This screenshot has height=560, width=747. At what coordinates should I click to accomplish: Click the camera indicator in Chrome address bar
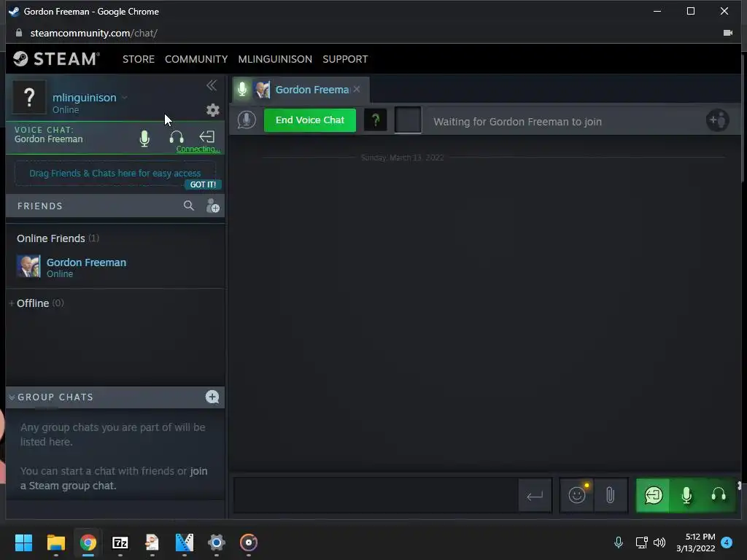[727, 33]
